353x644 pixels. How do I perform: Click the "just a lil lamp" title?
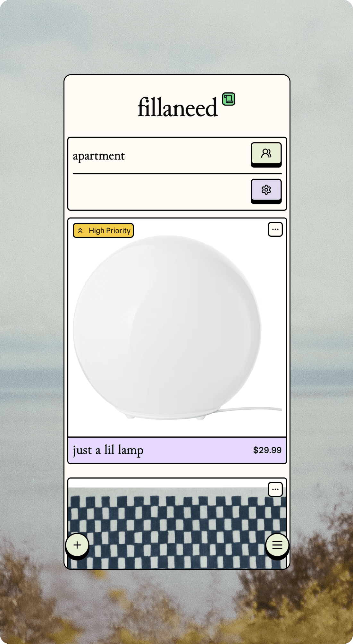pyautogui.click(x=108, y=450)
